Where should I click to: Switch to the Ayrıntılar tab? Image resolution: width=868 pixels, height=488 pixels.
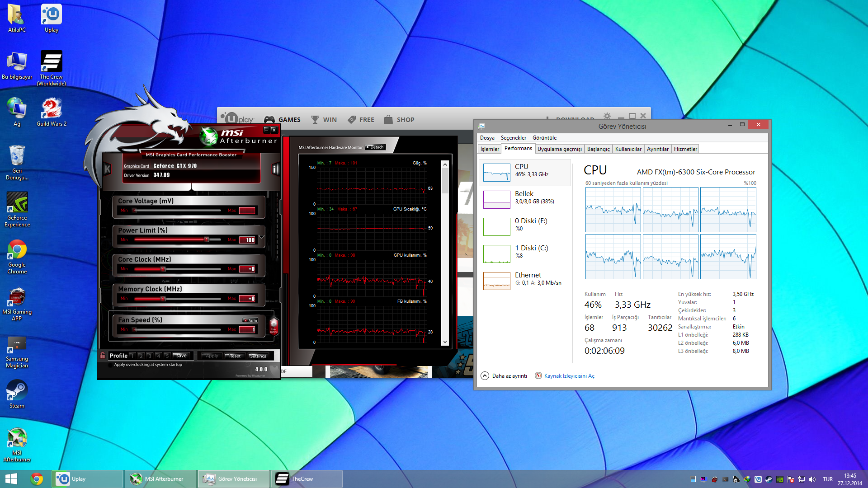pos(657,149)
